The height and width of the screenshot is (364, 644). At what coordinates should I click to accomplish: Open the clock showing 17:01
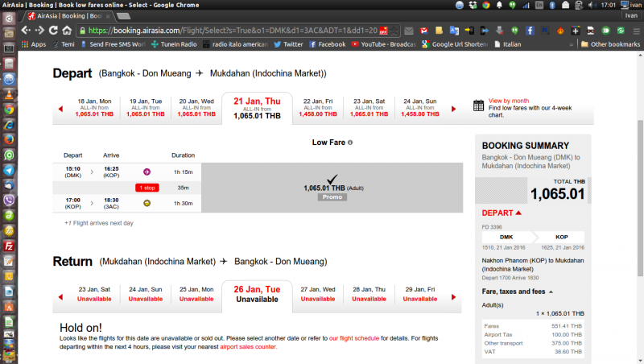[x=609, y=5]
